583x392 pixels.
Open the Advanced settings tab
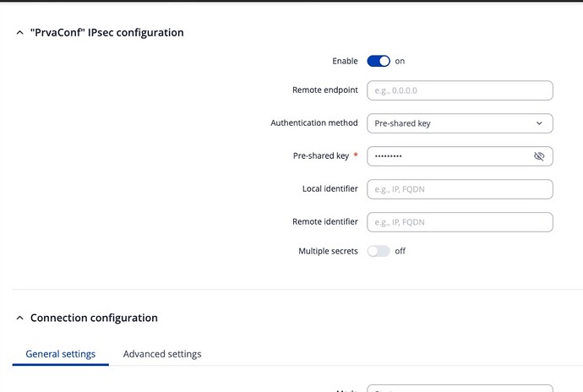[x=162, y=354]
